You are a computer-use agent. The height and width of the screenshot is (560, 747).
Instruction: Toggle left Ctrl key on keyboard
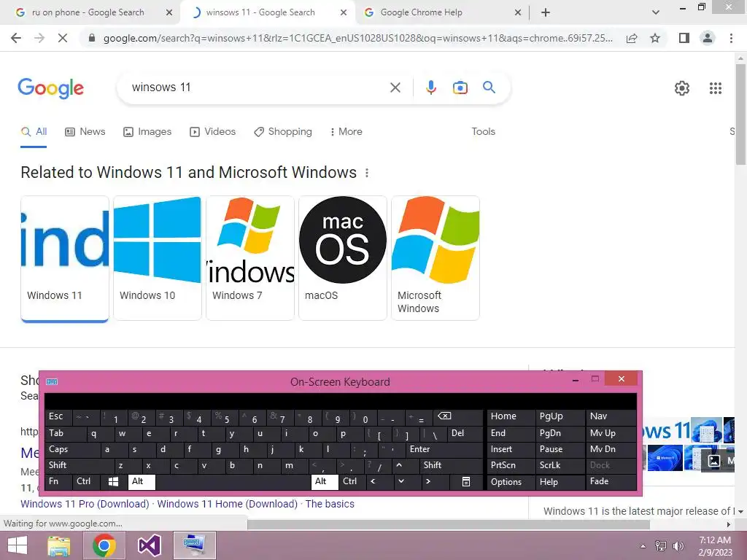tap(86, 482)
